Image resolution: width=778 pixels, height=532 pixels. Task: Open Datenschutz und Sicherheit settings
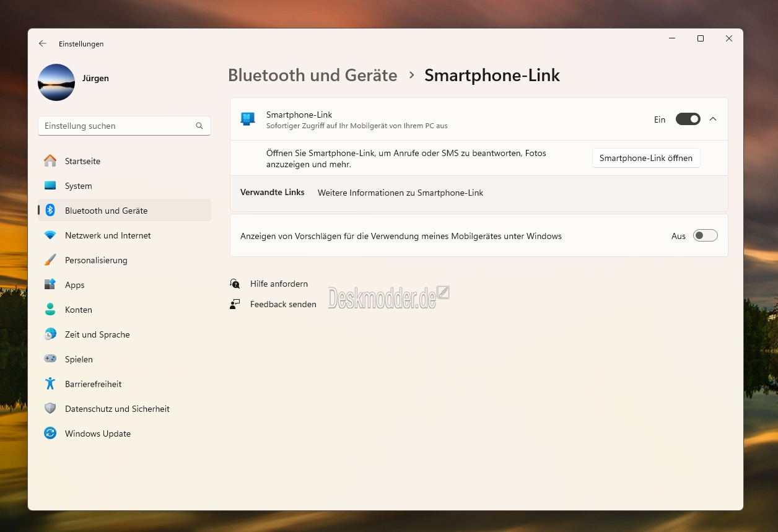point(125,409)
